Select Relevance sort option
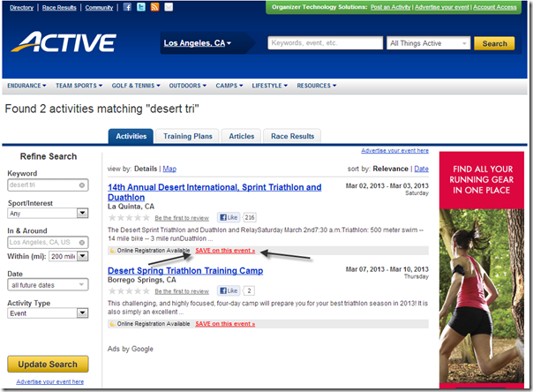This screenshot has height=392, width=533. click(390, 169)
